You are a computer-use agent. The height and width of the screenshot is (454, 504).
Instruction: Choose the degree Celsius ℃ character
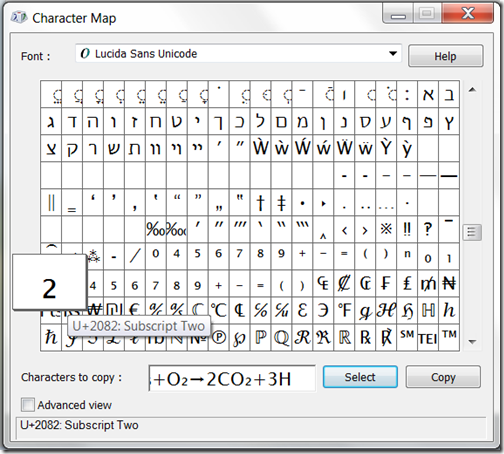[x=219, y=310]
